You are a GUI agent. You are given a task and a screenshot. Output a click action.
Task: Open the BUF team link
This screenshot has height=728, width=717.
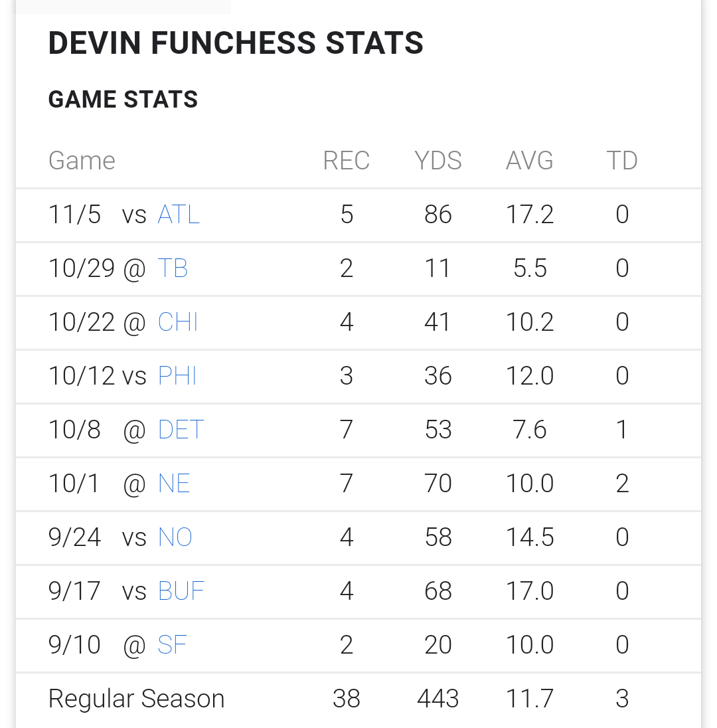point(181,591)
